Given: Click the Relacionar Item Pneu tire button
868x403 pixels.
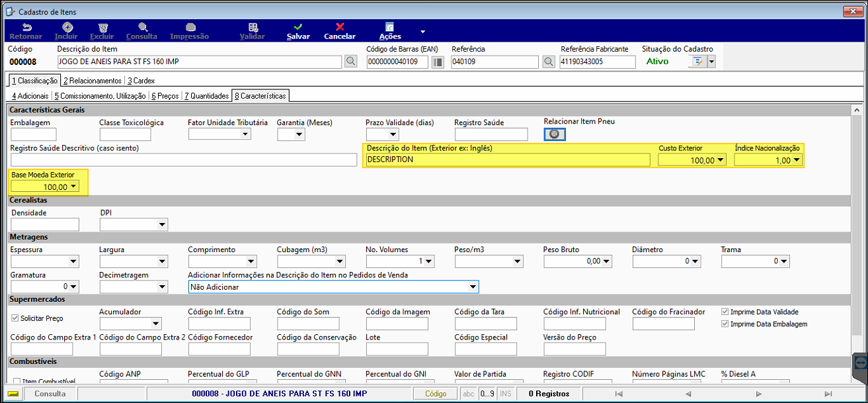Looking at the screenshot, I should 554,134.
